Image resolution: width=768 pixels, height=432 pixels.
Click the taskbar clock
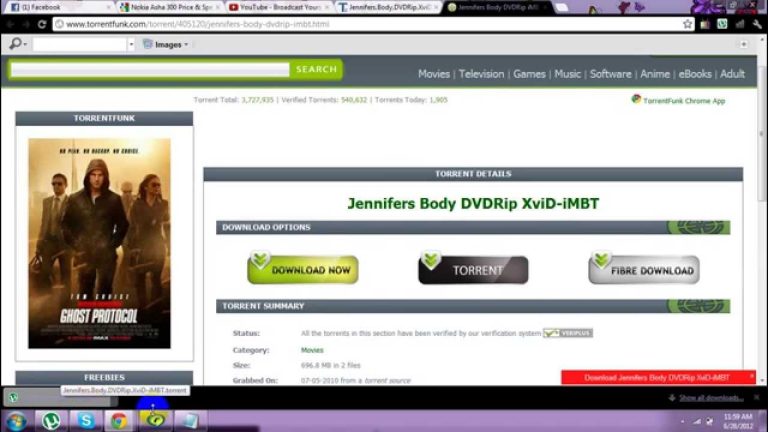[737, 421]
